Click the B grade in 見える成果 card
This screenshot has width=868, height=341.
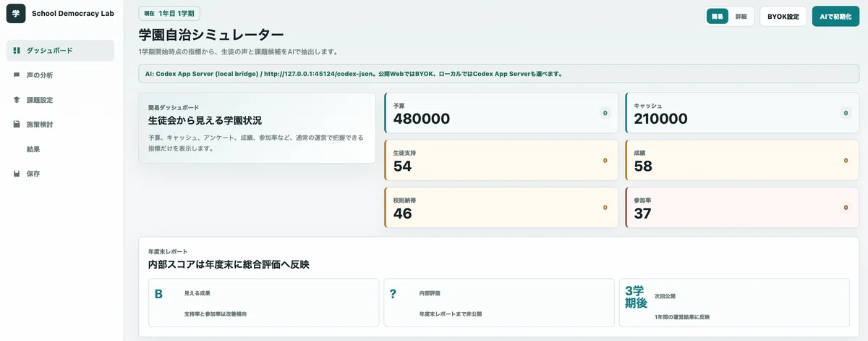click(x=158, y=294)
